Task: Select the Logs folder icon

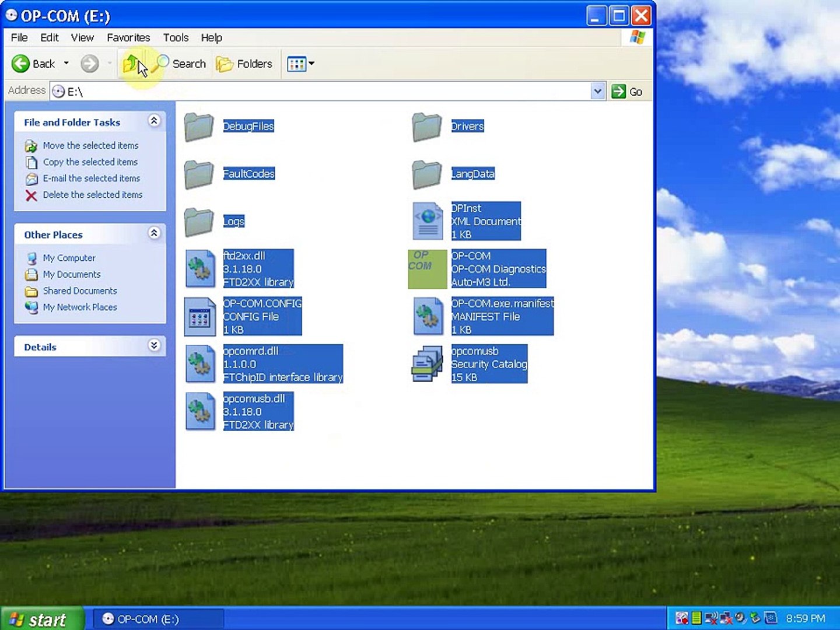Action: [x=199, y=222]
